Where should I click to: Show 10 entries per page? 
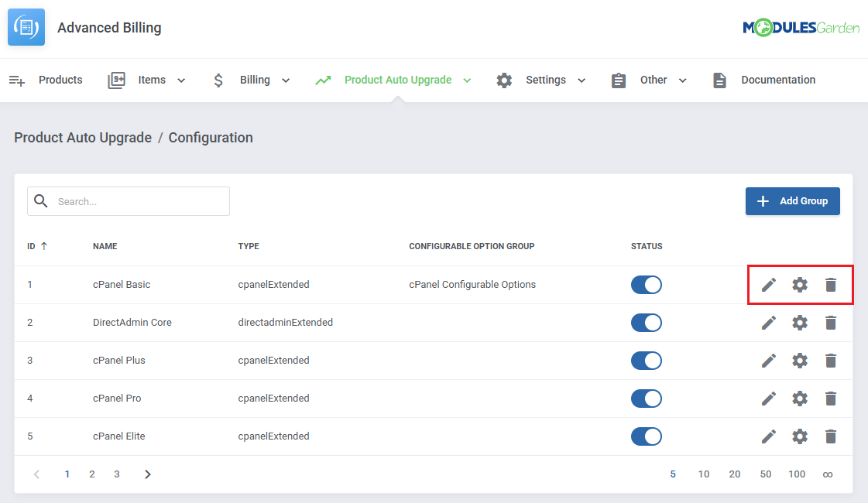704,474
